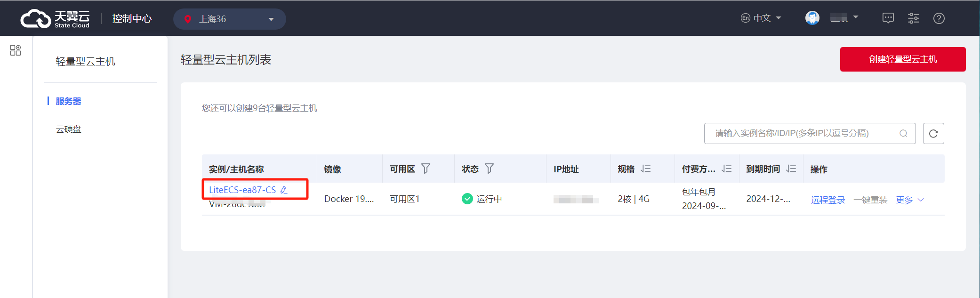Filter by status funnel icon
The height and width of the screenshot is (298, 980).
tap(489, 169)
